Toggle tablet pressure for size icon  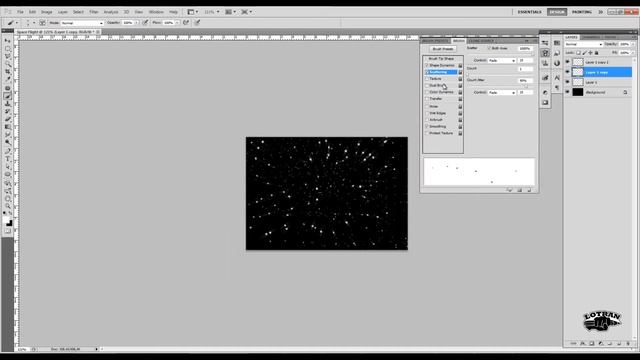[x=197, y=23]
